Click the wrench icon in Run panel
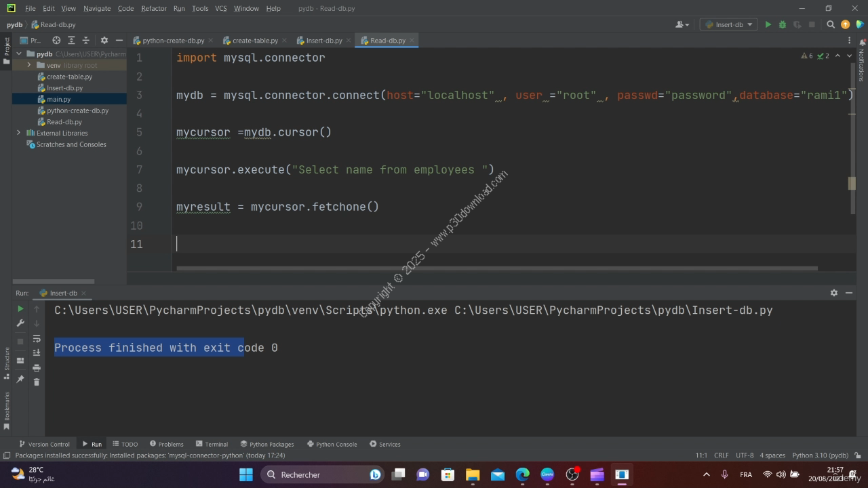The width and height of the screenshot is (868, 488). [x=20, y=323]
